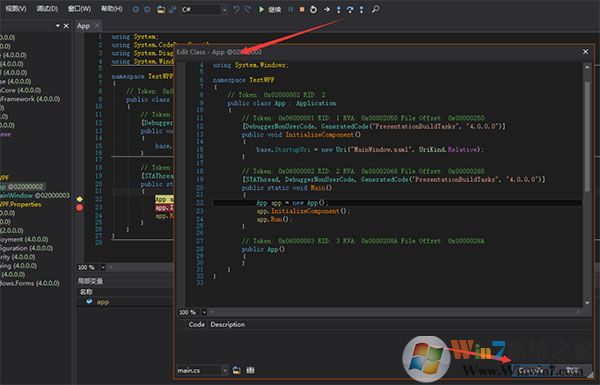The width and height of the screenshot is (600, 385).
Task: Click the Step Over icon
Action: point(350,9)
